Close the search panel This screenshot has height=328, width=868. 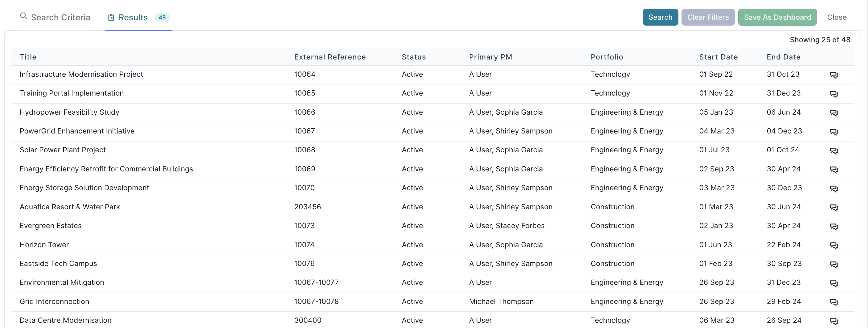click(836, 17)
